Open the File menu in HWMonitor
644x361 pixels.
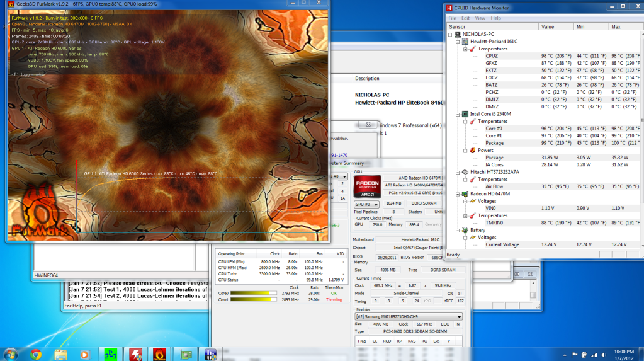pos(452,18)
